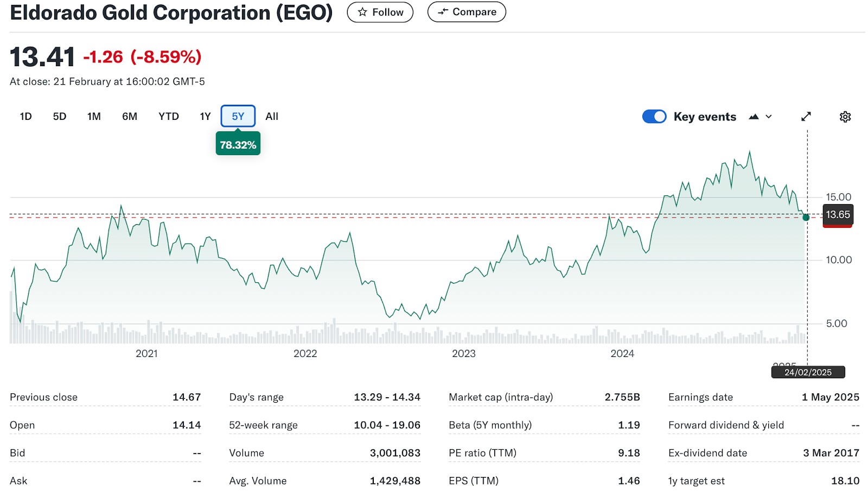This screenshot has height=497, width=868.
Task: Select the YTD time range
Action: (x=169, y=116)
